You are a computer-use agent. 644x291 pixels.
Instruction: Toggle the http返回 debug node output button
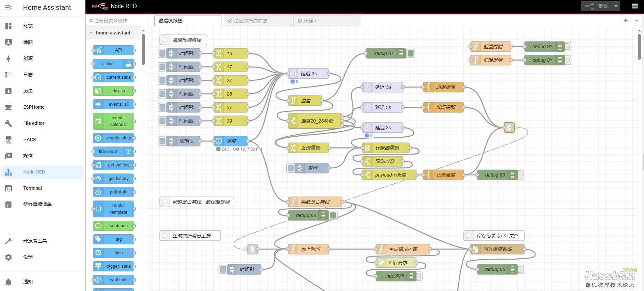point(419,276)
